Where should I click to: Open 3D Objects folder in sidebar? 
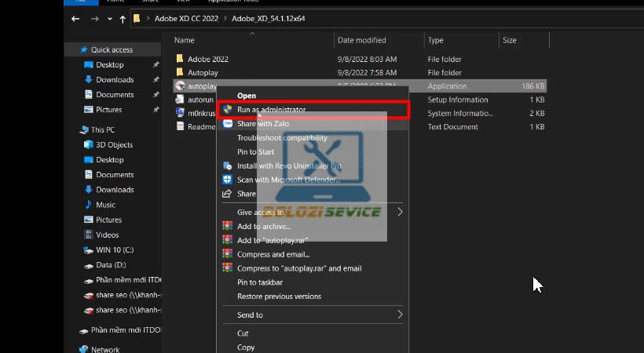coord(114,145)
